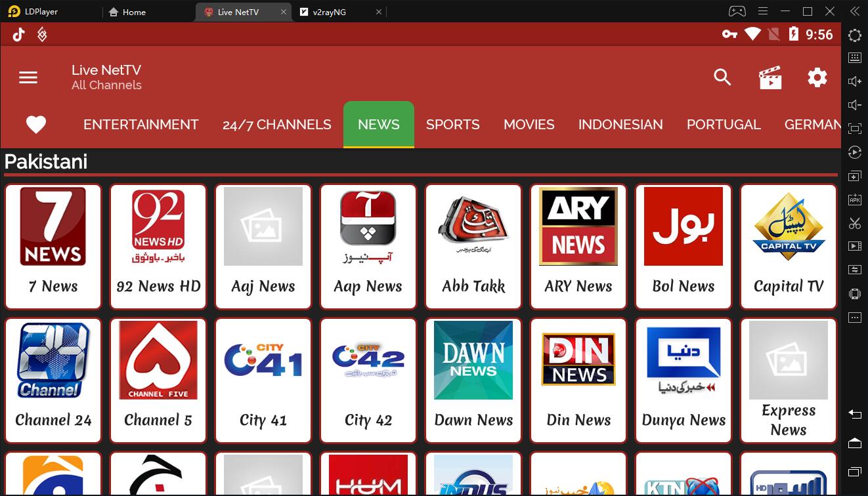Open the Abb Takk channel
868x496 pixels.
click(473, 246)
